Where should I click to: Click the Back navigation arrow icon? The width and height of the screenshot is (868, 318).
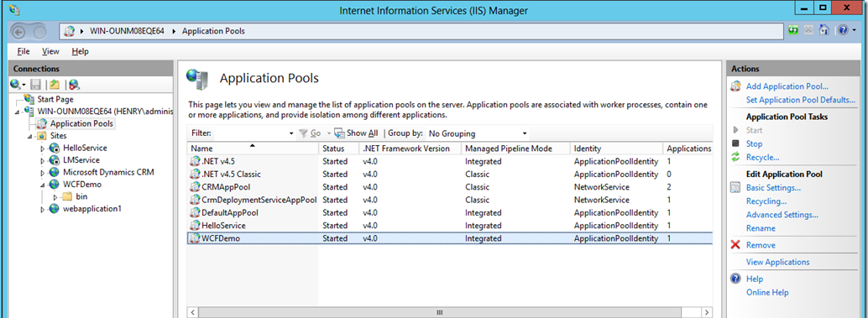point(18,31)
